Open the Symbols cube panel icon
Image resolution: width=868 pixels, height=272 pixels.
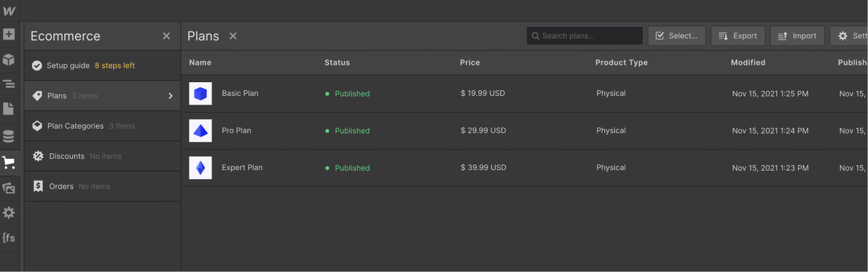[9, 59]
